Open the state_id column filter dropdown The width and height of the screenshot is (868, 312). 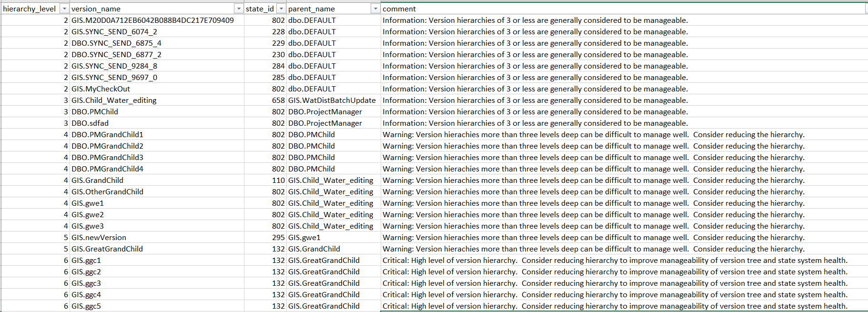pos(281,9)
